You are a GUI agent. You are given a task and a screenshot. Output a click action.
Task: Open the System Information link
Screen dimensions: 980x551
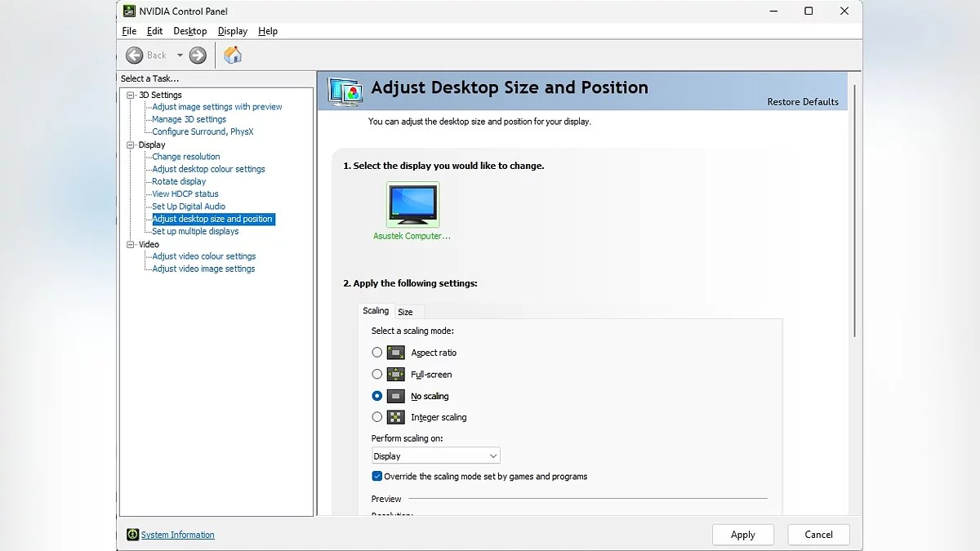(x=178, y=535)
